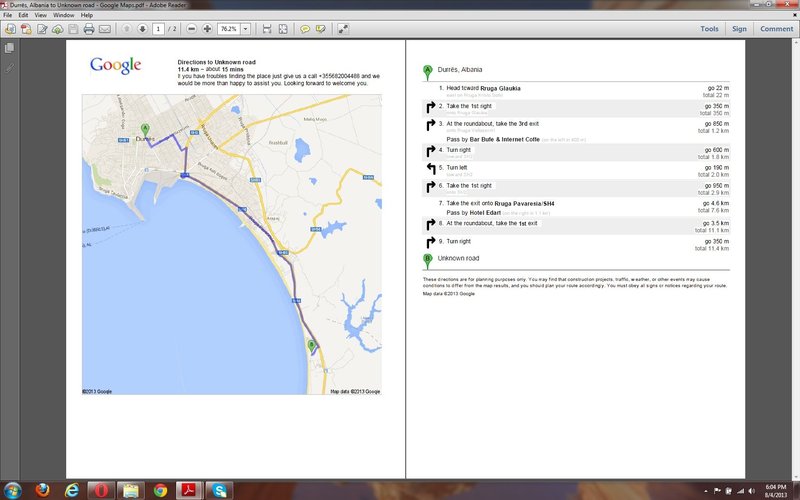Screen dimensions: 800x500
Task: Zoom in with the plus button
Action: tap(207, 29)
